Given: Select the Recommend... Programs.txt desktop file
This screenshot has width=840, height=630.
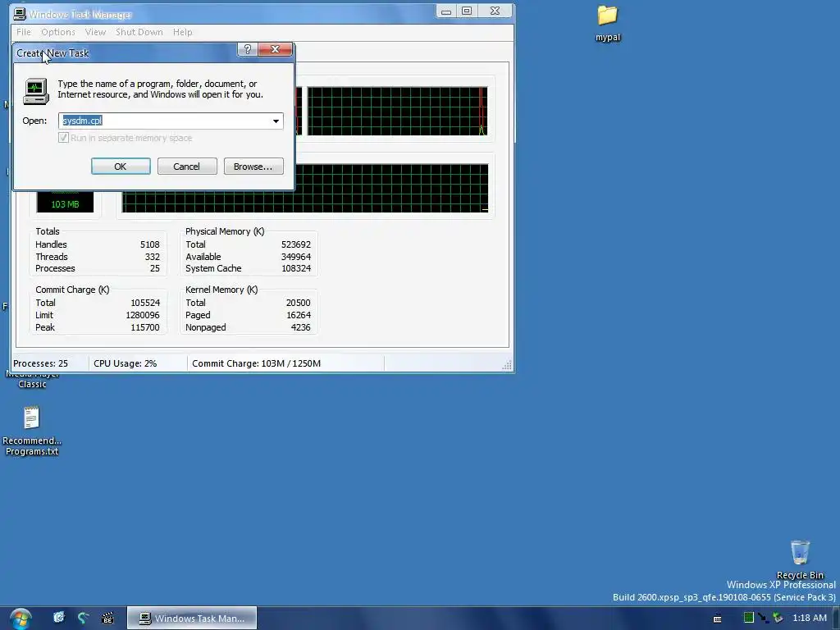Looking at the screenshot, I should coord(32,431).
